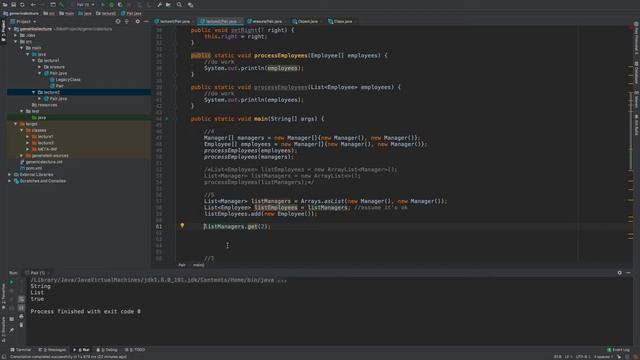This screenshot has height=360, width=640.
Task: Click the Pair breadcrumb below the editor
Action: [x=182, y=265]
